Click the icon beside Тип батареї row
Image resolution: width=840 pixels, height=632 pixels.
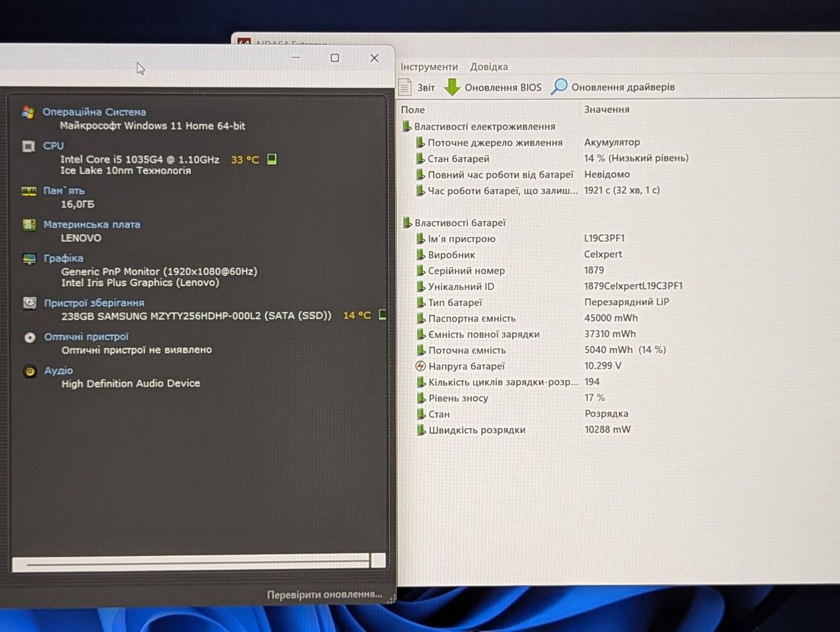421,303
